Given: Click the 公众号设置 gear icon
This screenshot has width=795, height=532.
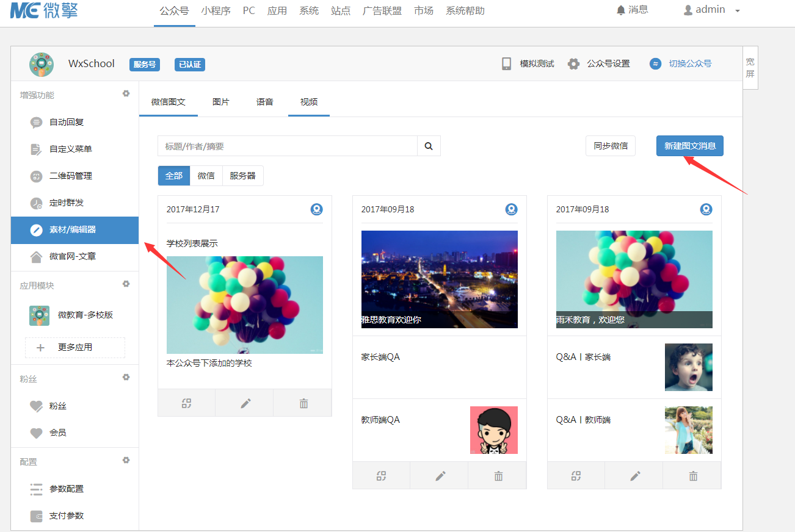Looking at the screenshot, I should [x=573, y=63].
